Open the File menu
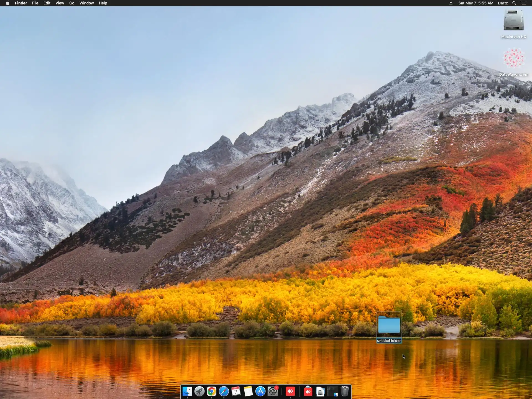 (x=35, y=3)
